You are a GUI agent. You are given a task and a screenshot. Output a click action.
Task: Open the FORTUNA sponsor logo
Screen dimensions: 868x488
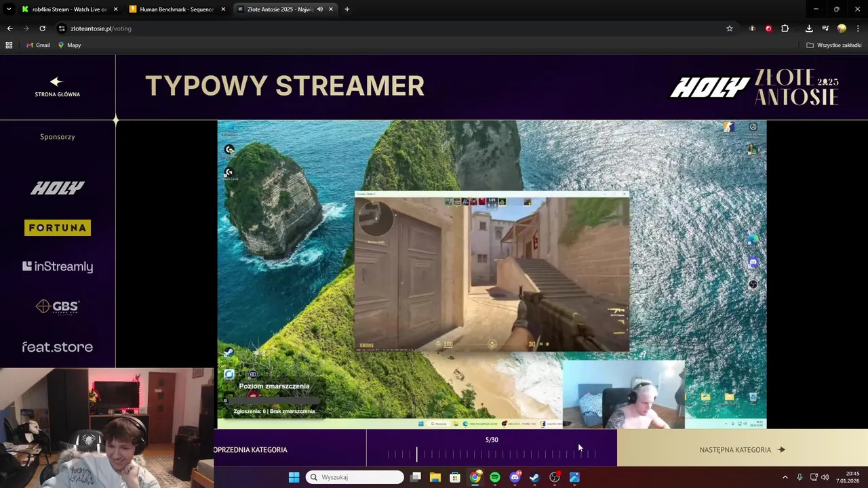(x=58, y=228)
